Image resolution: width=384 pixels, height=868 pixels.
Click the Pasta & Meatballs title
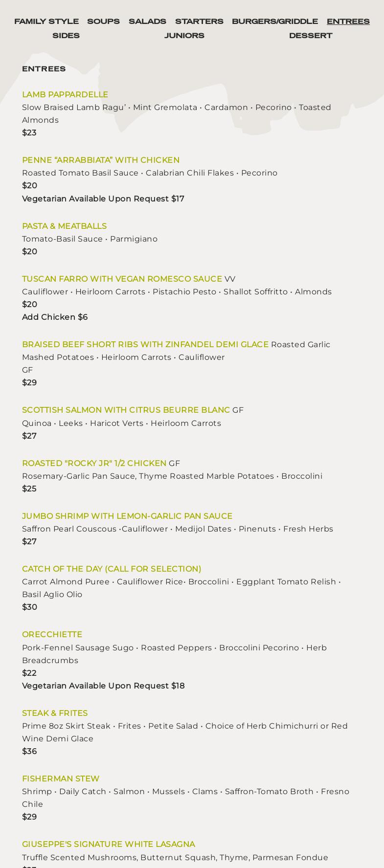(64, 226)
